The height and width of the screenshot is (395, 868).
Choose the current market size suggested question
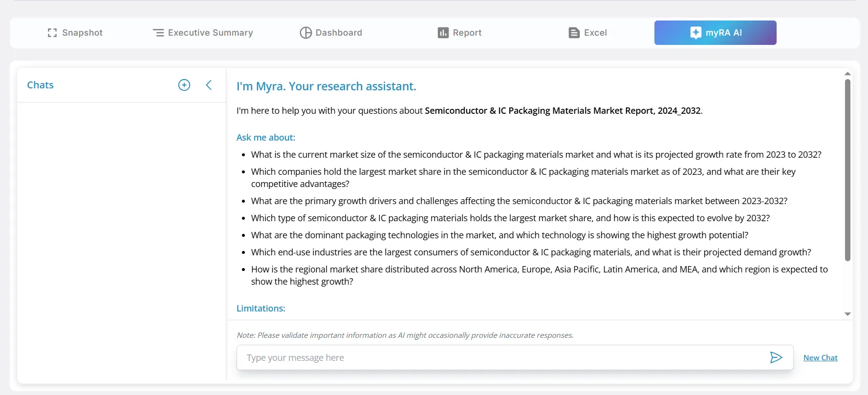coord(536,154)
